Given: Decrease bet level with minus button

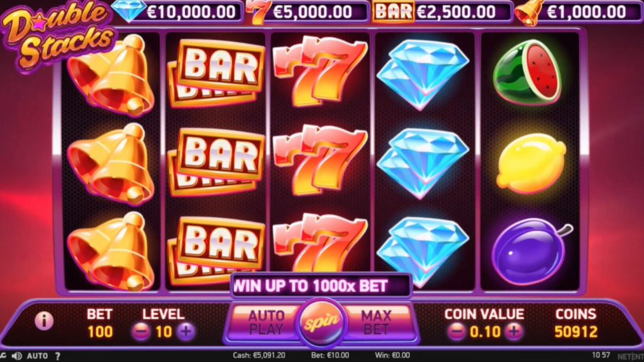Looking at the screenshot, I should (x=142, y=332).
